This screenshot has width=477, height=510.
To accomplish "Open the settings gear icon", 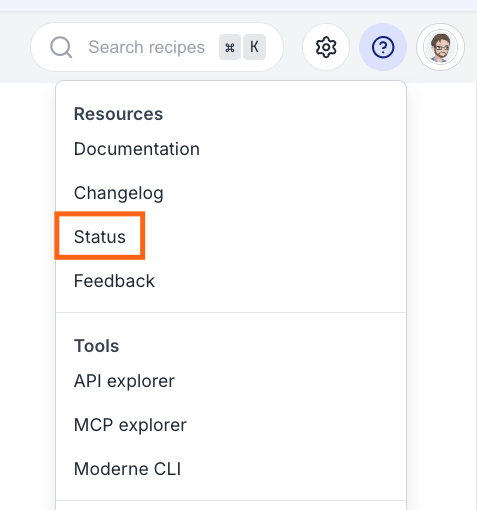I will click(326, 47).
